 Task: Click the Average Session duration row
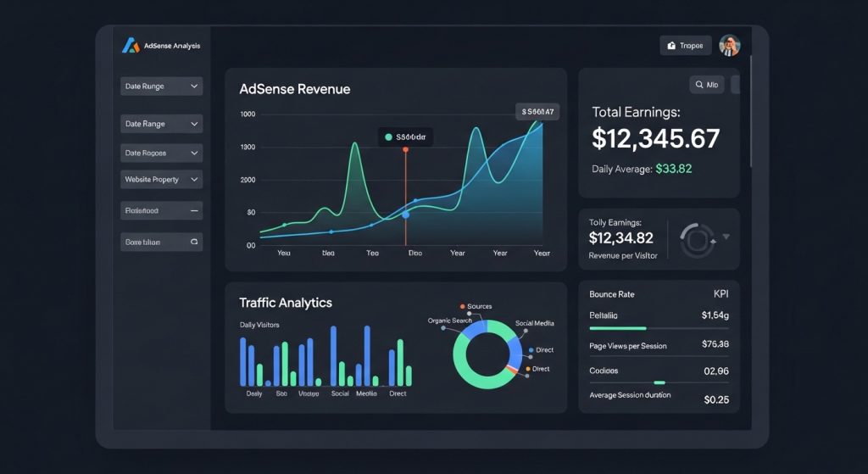point(659,397)
